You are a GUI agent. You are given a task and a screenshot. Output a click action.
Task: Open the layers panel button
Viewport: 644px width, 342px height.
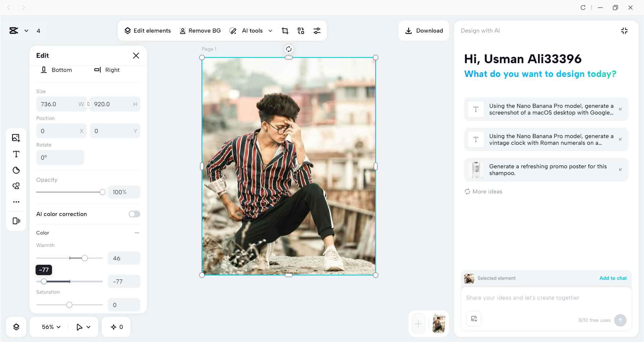pyautogui.click(x=16, y=327)
